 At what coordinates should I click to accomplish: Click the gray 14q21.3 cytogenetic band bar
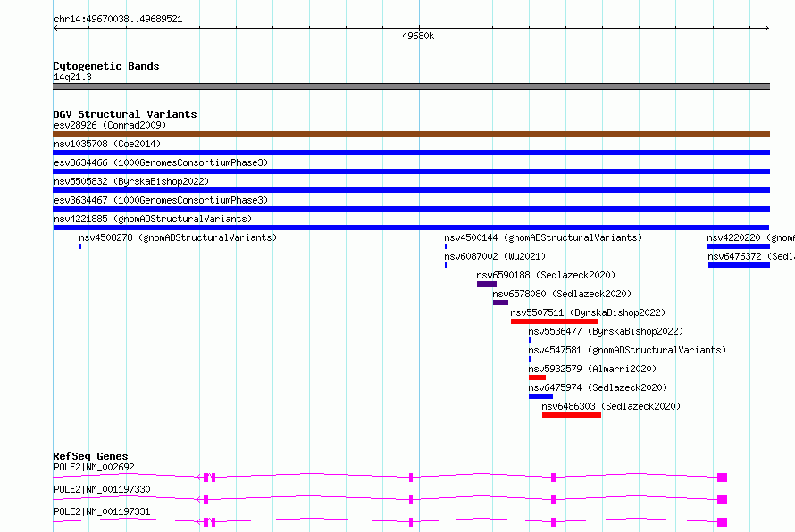411,87
